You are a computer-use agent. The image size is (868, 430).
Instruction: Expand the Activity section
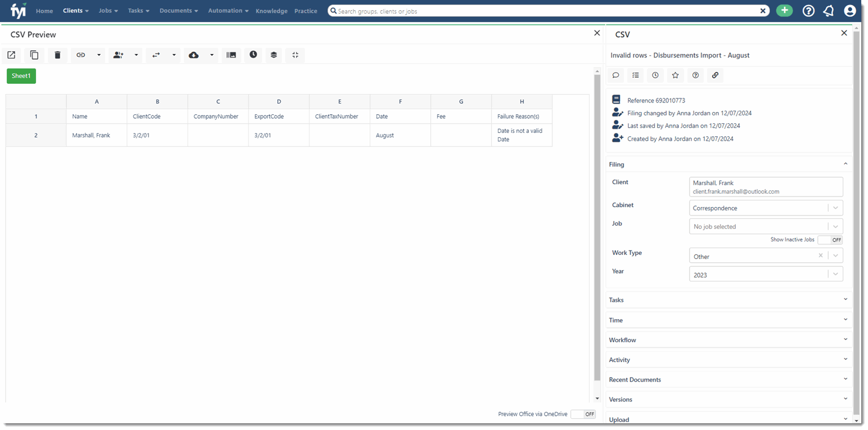(729, 360)
